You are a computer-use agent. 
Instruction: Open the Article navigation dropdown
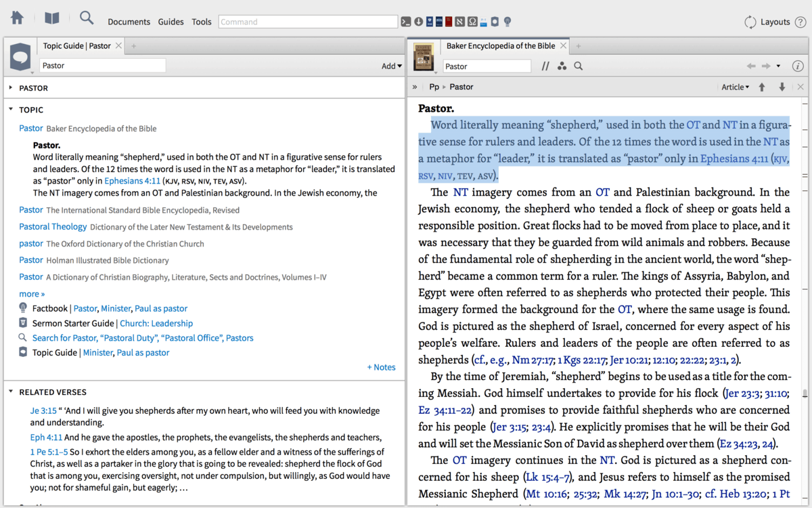point(735,87)
